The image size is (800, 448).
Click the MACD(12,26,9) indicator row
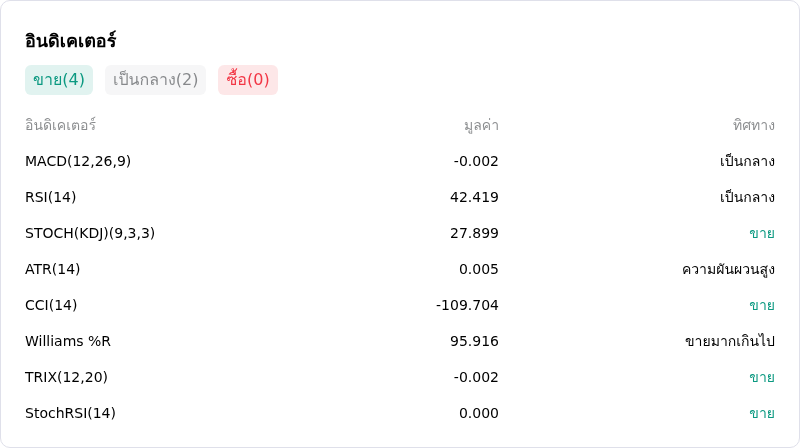(399, 161)
